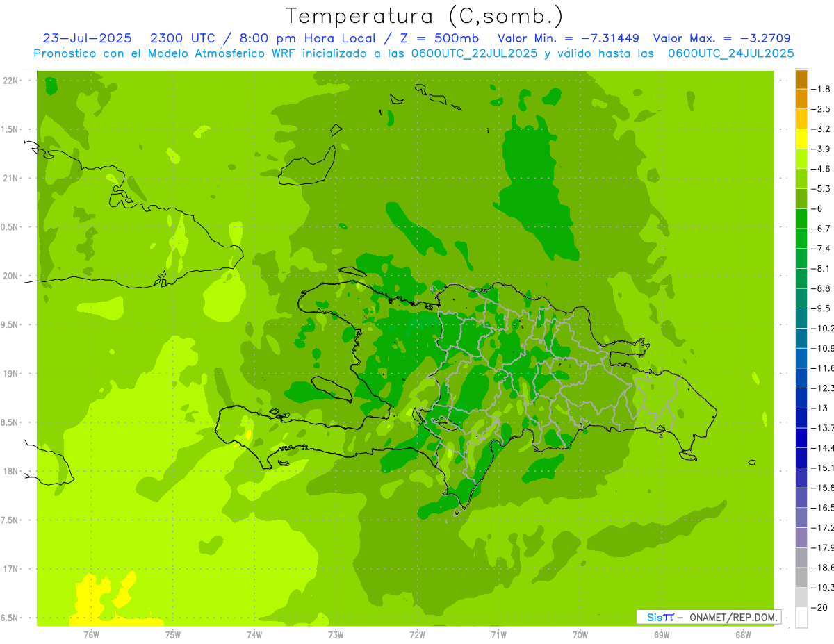Click the '72W' longitude label
Screen dimensions: 834x644
tap(417, 634)
